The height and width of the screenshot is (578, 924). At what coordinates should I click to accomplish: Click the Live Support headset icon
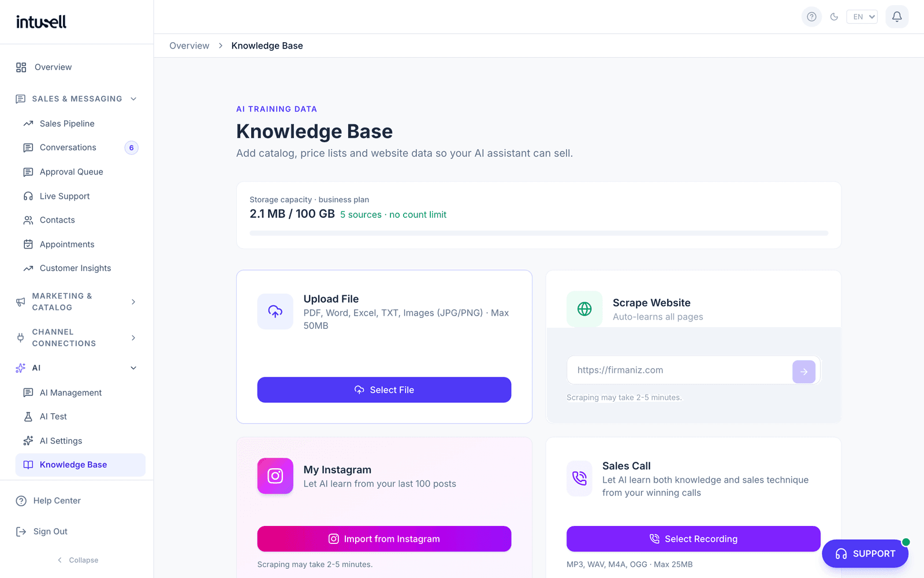pyautogui.click(x=28, y=196)
